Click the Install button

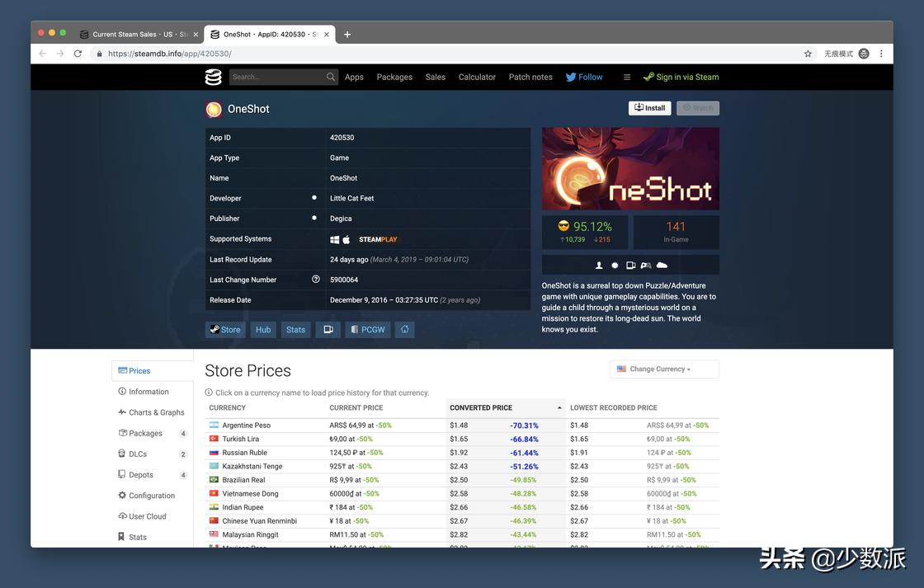click(649, 108)
